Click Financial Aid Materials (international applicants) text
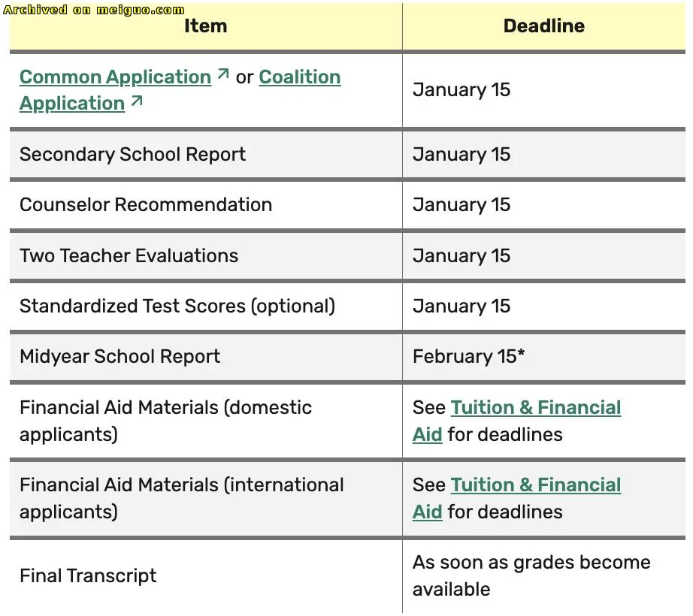Image resolution: width=693 pixels, height=616 pixels. pyautogui.click(x=181, y=498)
